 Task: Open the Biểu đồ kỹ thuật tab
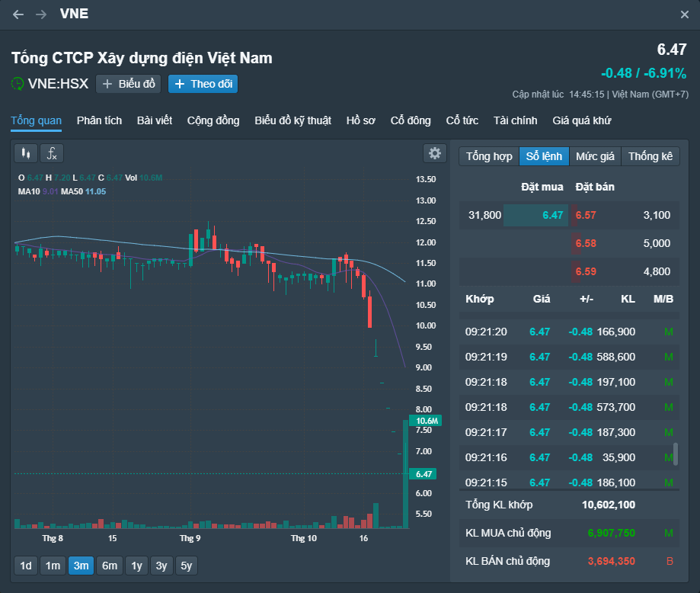(292, 120)
